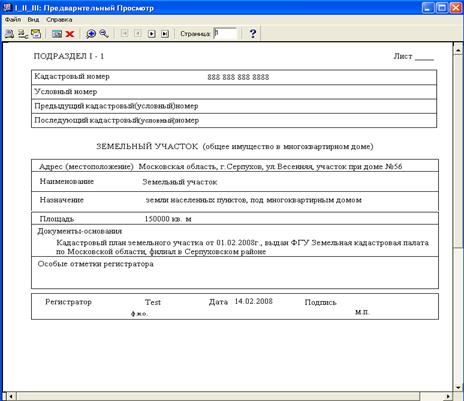The height and width of the screenshot is (401, 464).
Task: Click the Подпись label
Action: (320, 302)
